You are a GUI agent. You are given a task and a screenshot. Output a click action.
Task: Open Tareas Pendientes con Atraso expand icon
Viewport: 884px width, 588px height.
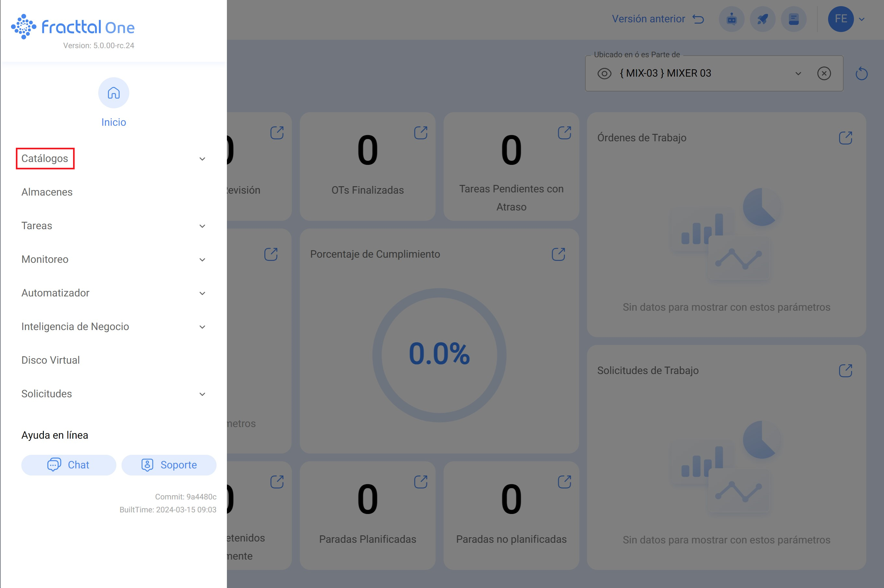tap(564, 133)
